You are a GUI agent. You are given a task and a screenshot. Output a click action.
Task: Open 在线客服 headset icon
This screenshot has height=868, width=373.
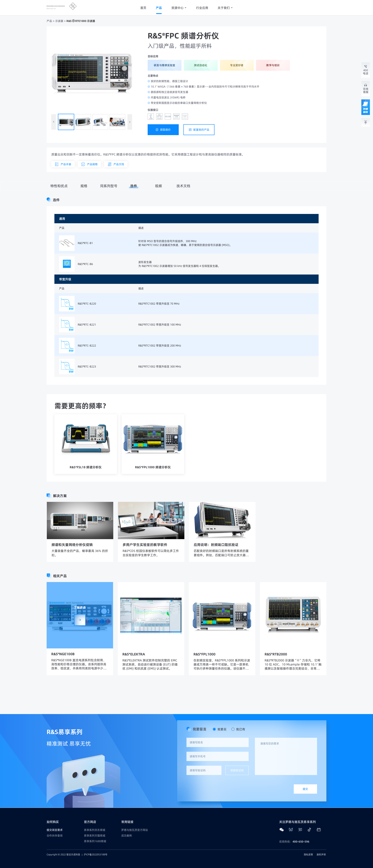365,85
